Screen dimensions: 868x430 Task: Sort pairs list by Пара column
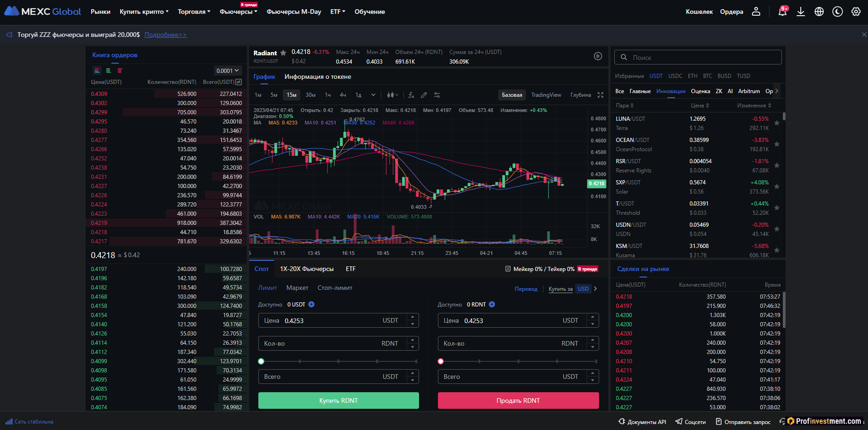625,106
